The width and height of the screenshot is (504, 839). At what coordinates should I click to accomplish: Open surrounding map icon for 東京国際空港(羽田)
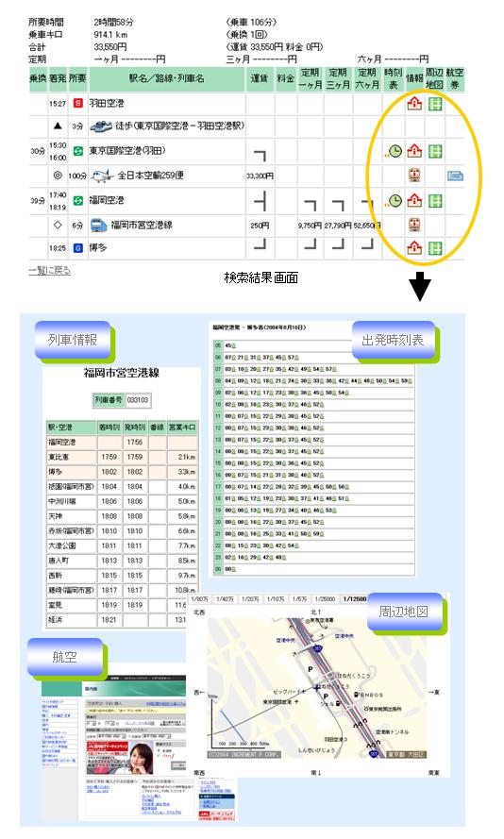(x=435, y=152)
